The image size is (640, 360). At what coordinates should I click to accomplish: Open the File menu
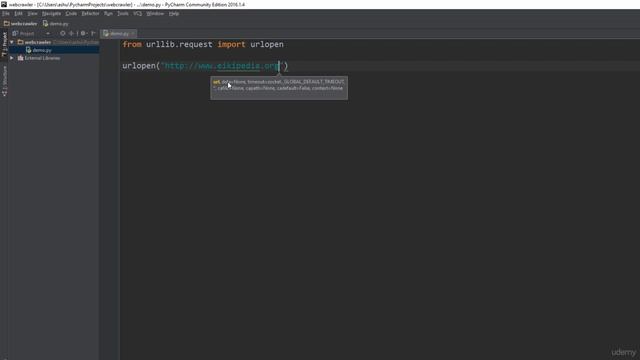6,13
